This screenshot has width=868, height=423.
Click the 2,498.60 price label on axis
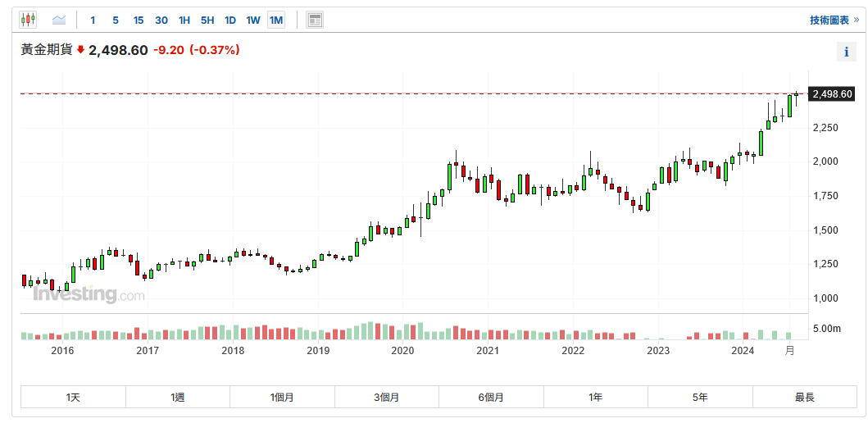832,94
